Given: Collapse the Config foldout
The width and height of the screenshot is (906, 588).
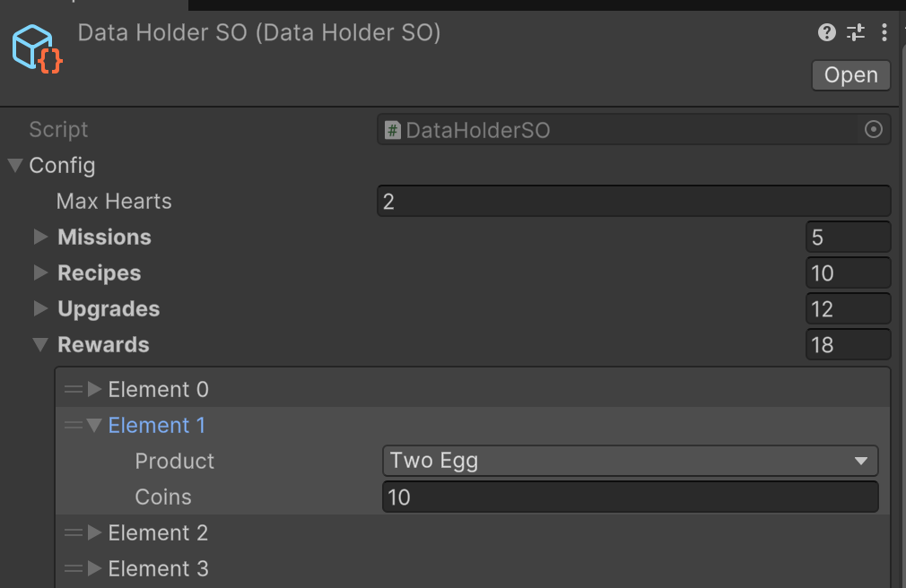Looking at the screenshot, I should (15, 166).
